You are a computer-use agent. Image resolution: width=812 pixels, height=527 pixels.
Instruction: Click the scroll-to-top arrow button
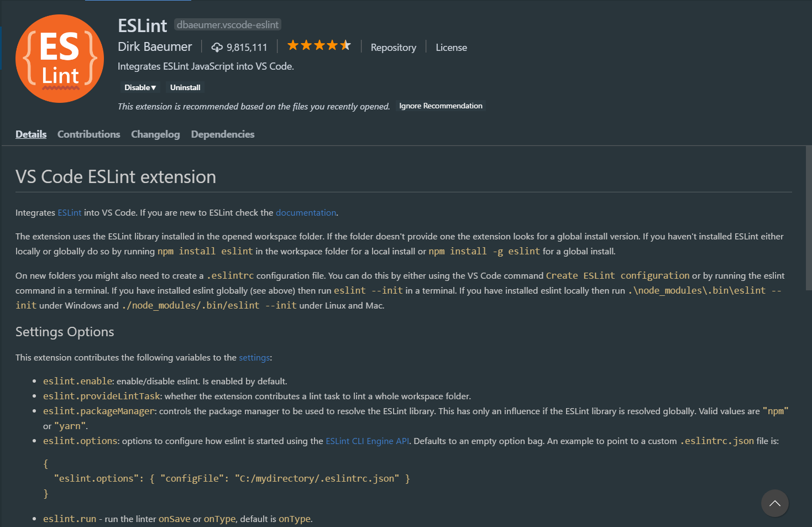[774, 503]
